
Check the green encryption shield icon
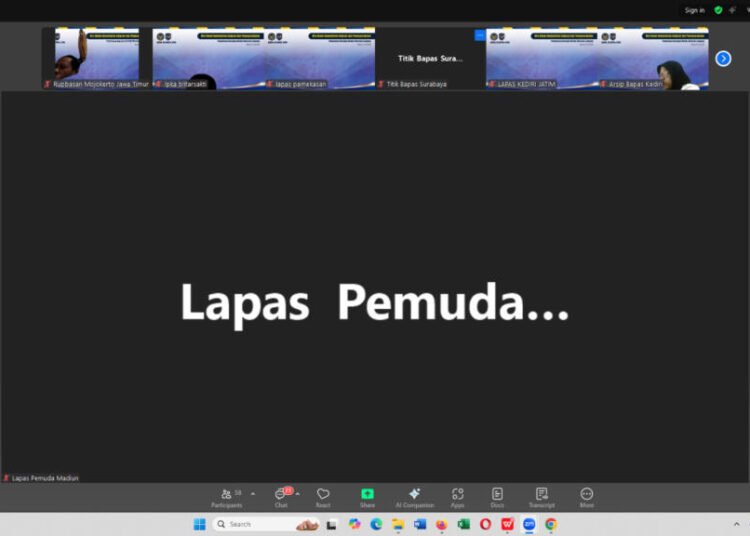pyautogui.click(x=718, y=10)
